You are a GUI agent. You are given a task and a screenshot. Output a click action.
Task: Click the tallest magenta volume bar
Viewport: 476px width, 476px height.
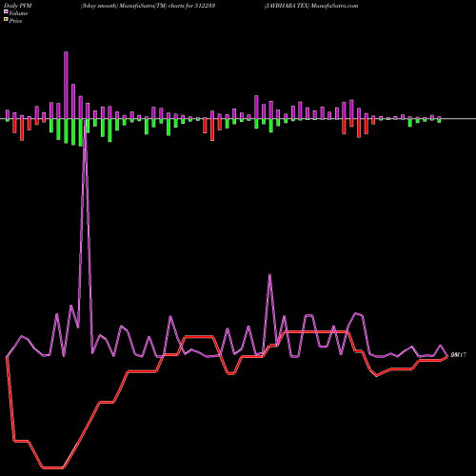pyautogui.click(x=66, y=86)
